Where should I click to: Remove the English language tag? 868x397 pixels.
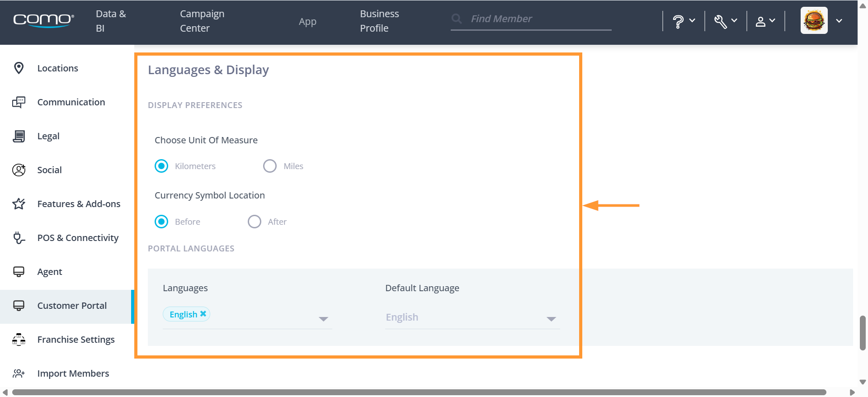(203, 313)
